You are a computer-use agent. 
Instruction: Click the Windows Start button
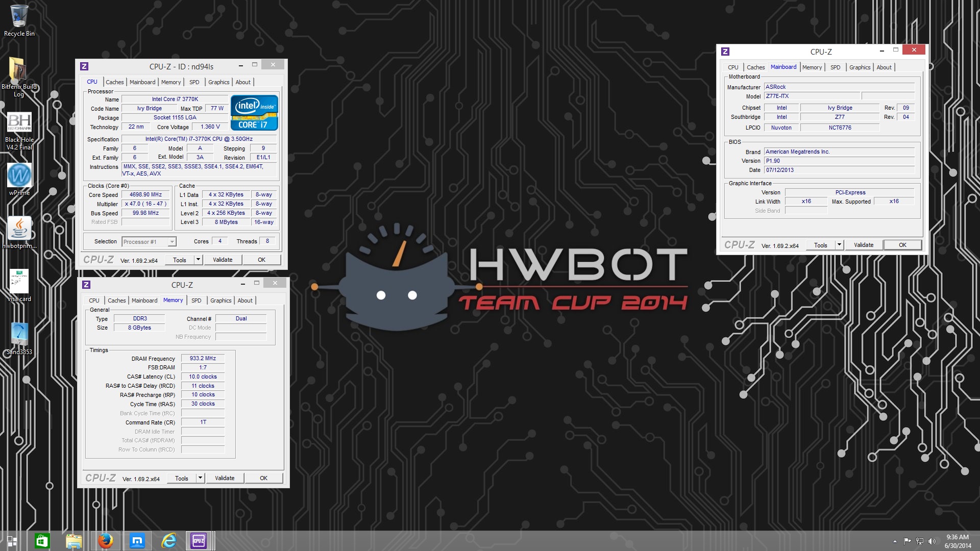click(12, 541)
